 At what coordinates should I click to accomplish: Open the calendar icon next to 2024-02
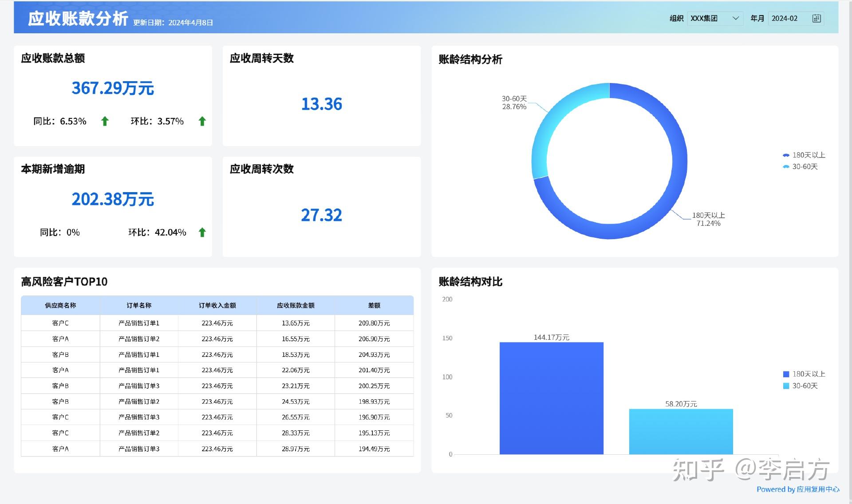(817, 18)
